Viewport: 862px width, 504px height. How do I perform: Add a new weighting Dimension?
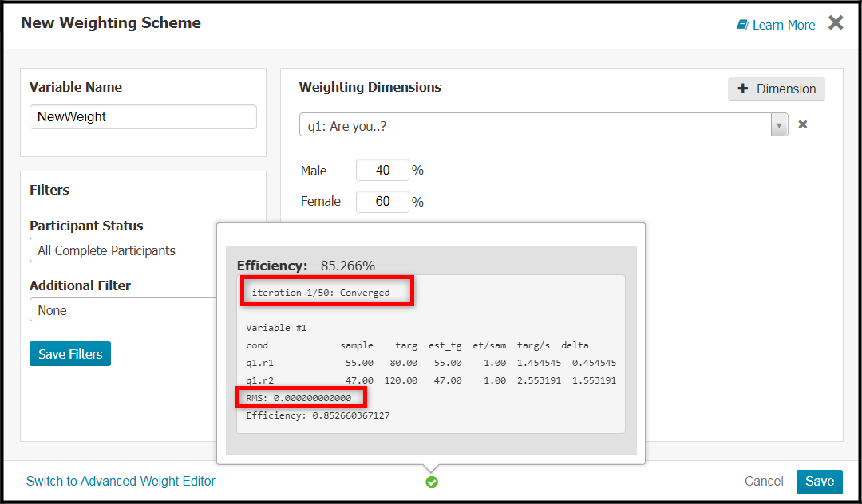coord(777,89)
